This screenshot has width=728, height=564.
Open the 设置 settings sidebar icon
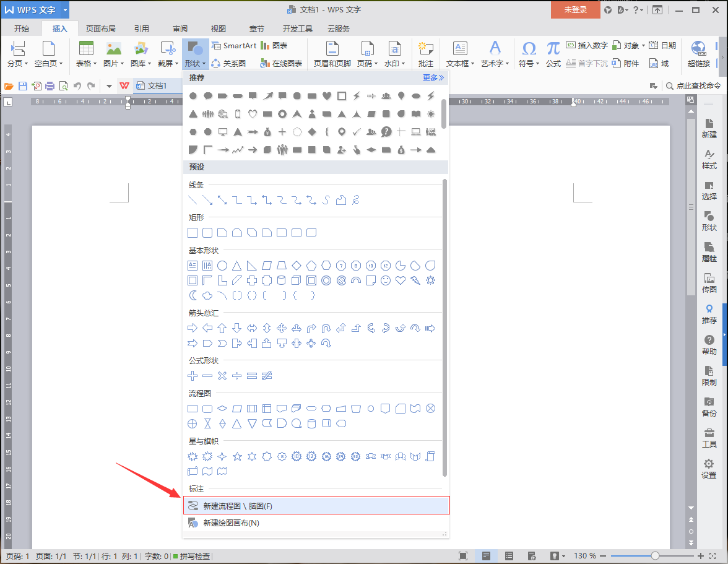(x=709, y=469)
